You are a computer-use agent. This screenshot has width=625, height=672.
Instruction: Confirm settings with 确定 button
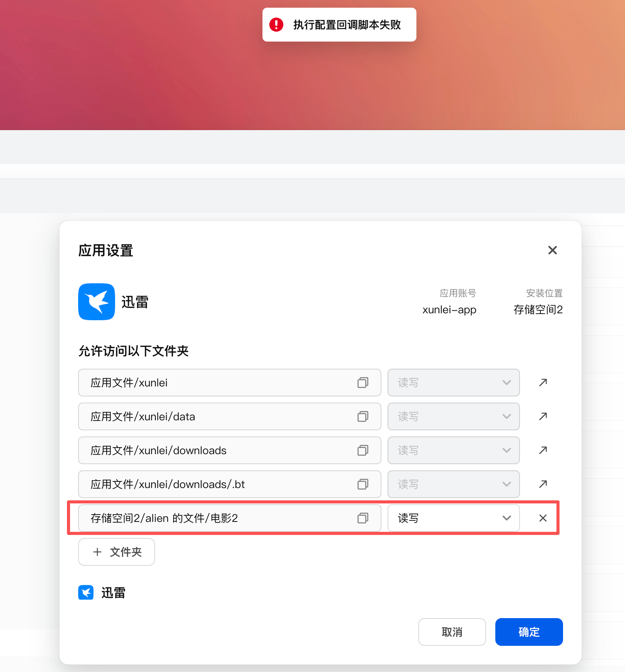coord(529,632)
